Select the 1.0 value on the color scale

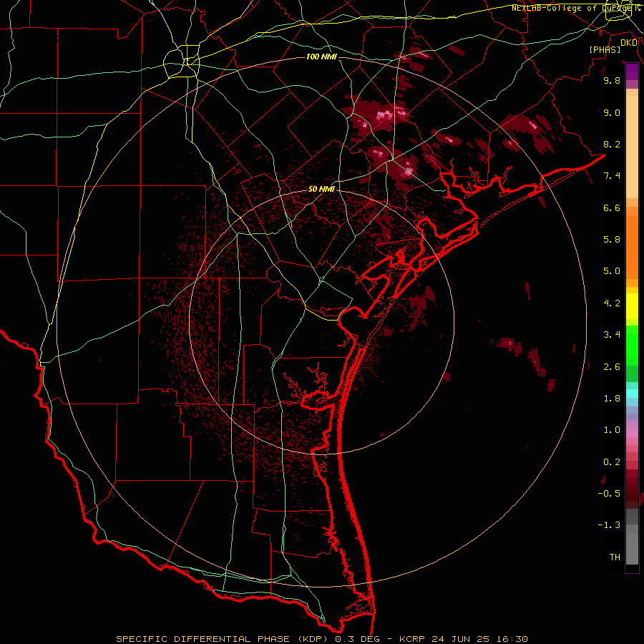[612, 430]
